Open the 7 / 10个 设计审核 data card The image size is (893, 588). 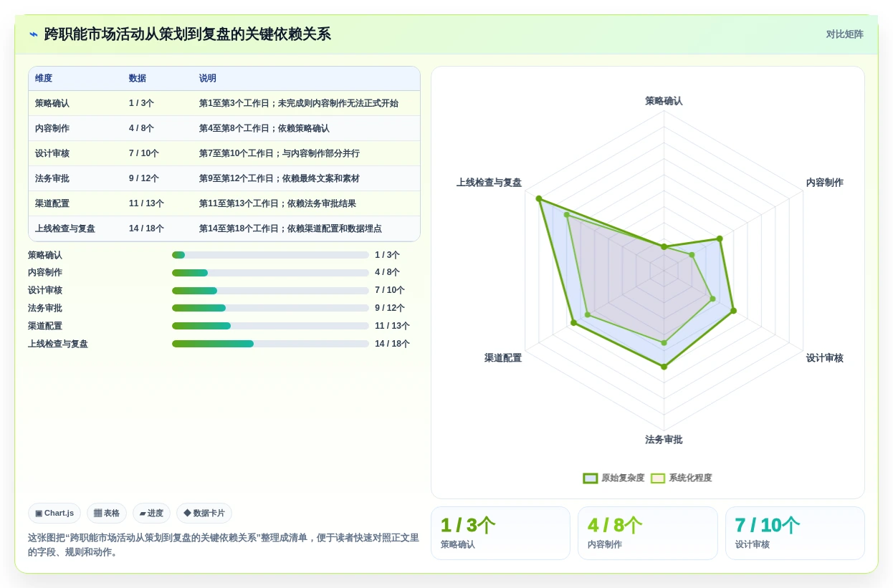tap(795, 533)
